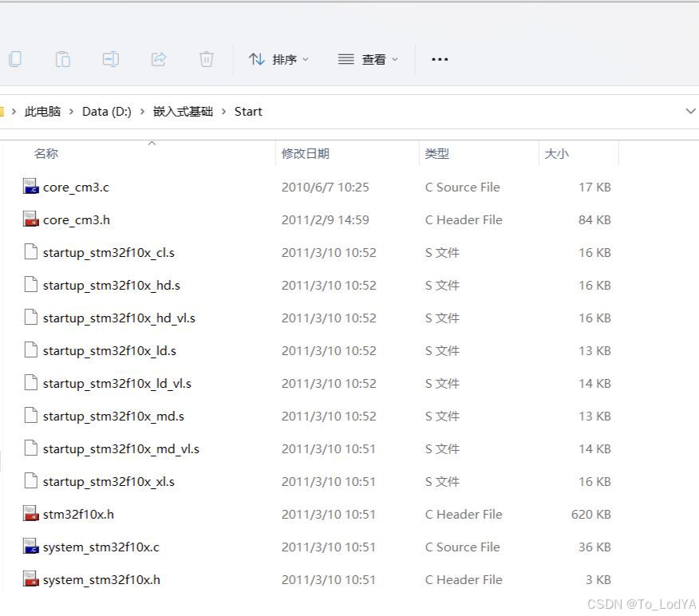Viewport: 699px width, 616px height.
Task: Click the startup_stm32f10x_hd_vl.s file icon
Action: (31, 318)
